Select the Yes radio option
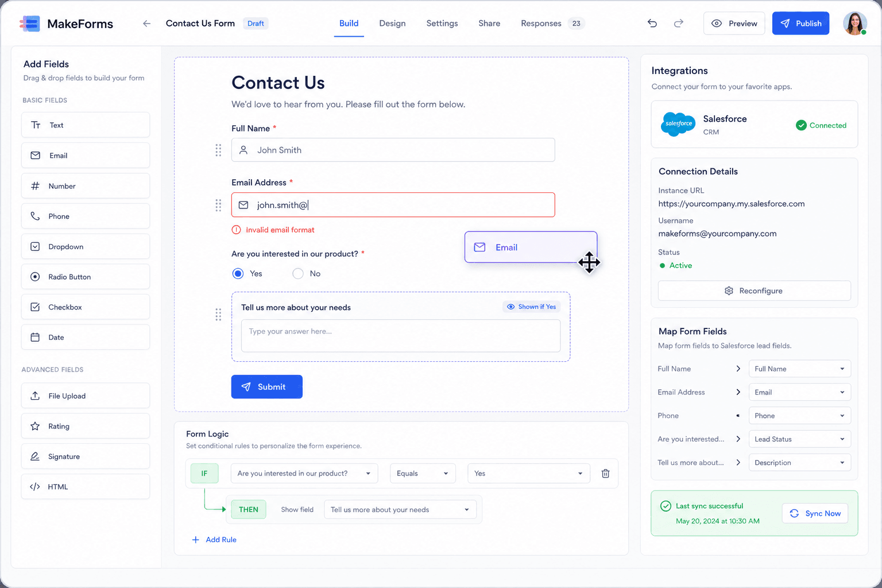This screenshot has width=882, height=588. pyautogui.click(x=238, y=274)
